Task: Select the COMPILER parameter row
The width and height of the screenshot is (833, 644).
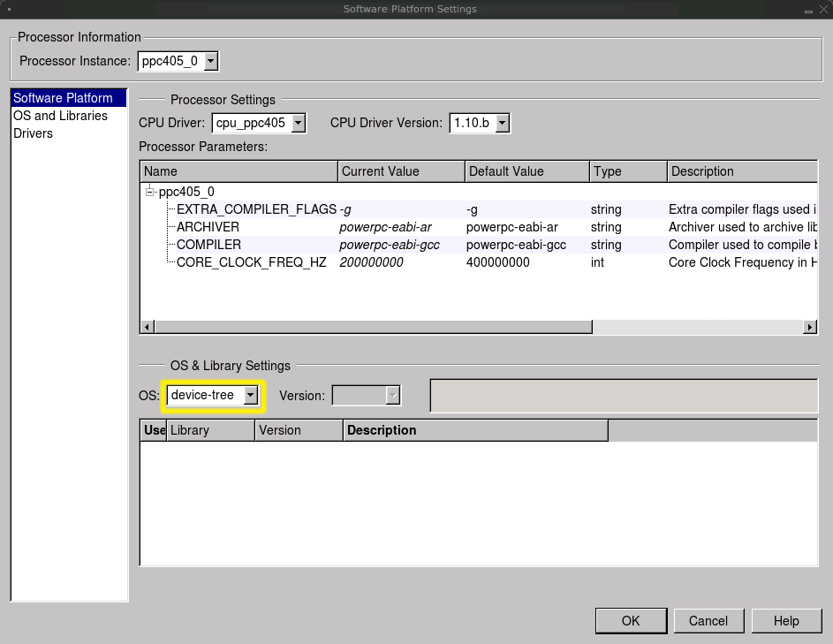Action: click(x=479, y=245)
